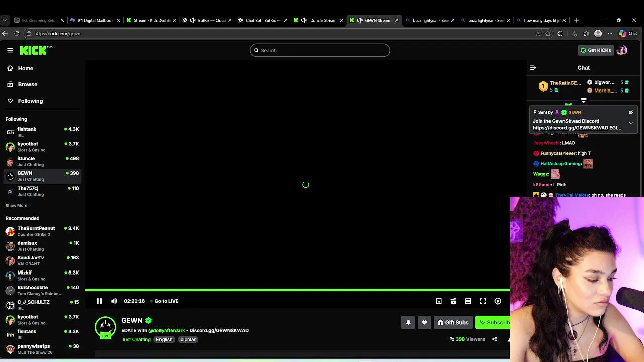The height and width of the screenshot is (362, 644).
Task: Switch to #1 Digital Mailbox tab
Action: click(95, 20)
